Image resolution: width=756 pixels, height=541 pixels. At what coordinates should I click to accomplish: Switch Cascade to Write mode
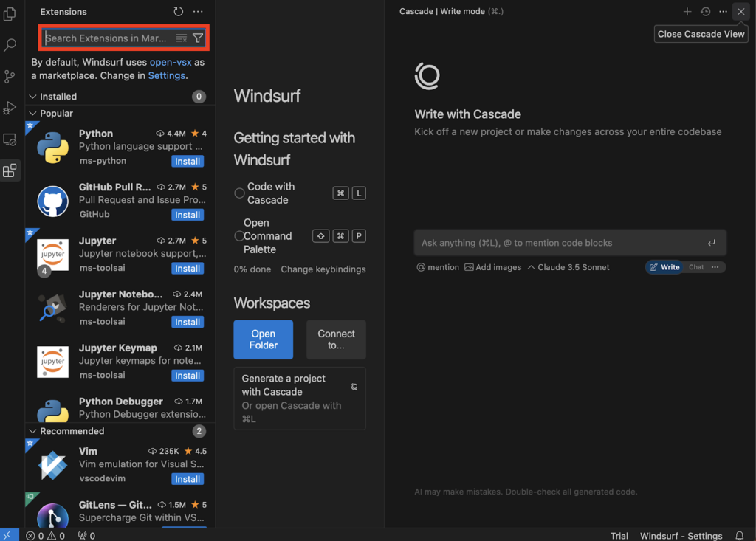tap(664, 267)
